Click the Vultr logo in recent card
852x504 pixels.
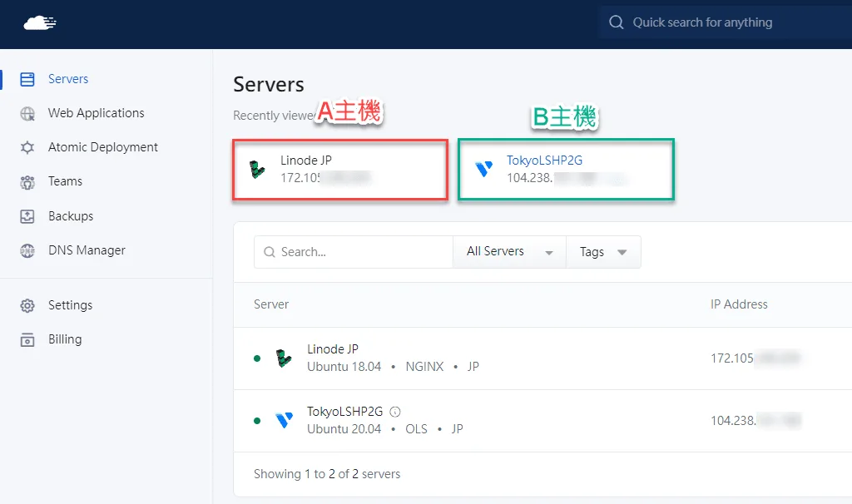point(483,170)
